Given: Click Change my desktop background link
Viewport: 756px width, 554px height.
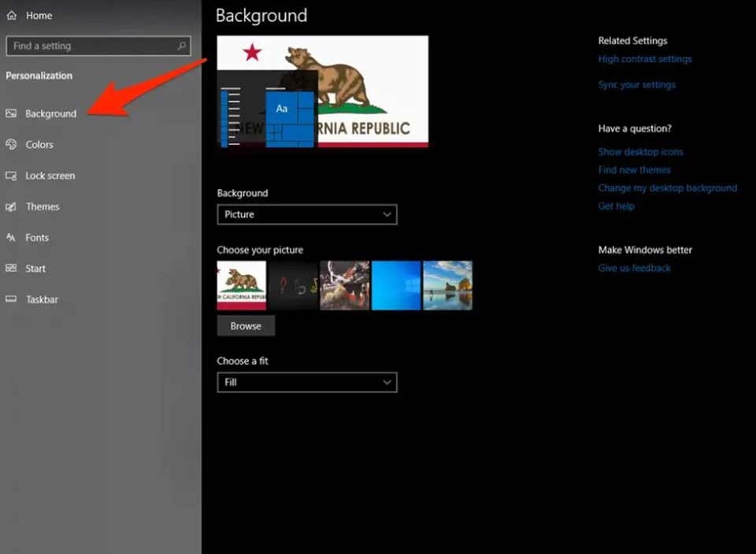Looking at the screenshot, I should [x=667, y=188].
